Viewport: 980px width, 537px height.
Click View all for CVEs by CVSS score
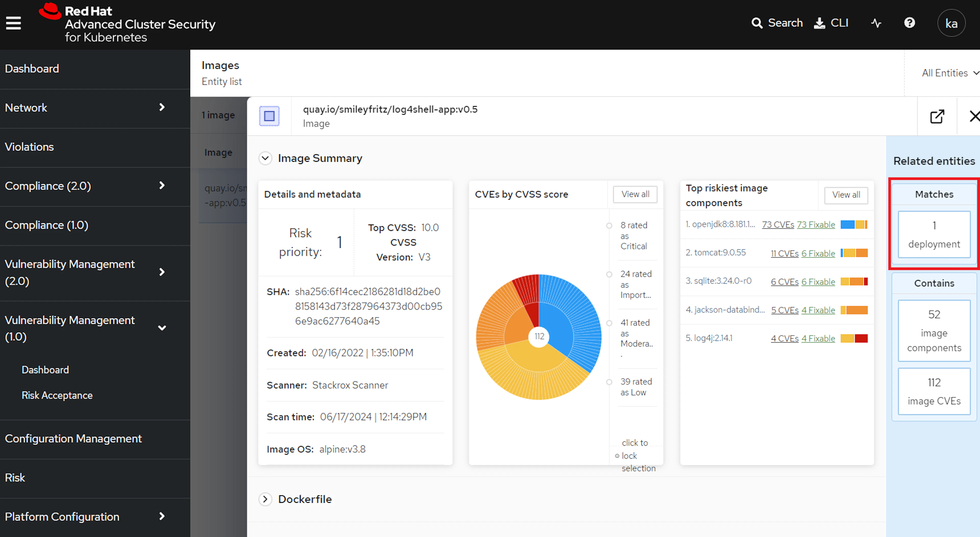635,194
